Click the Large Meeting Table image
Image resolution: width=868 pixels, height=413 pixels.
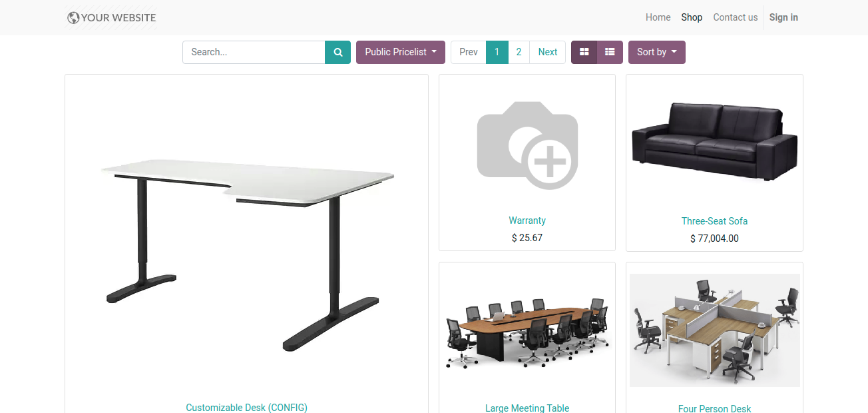(x=527, y=332)
